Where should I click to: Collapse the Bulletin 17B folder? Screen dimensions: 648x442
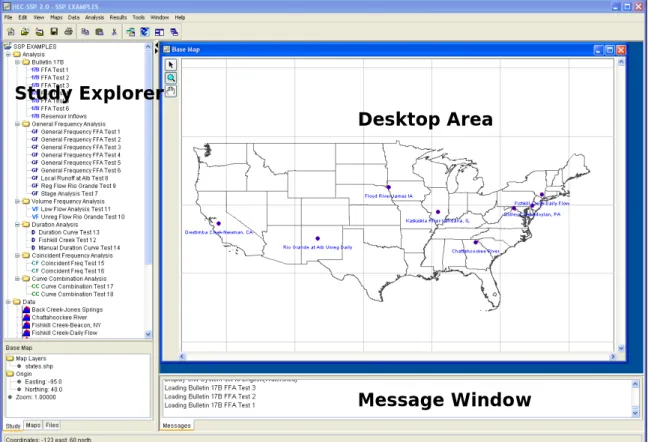point(17,62)
